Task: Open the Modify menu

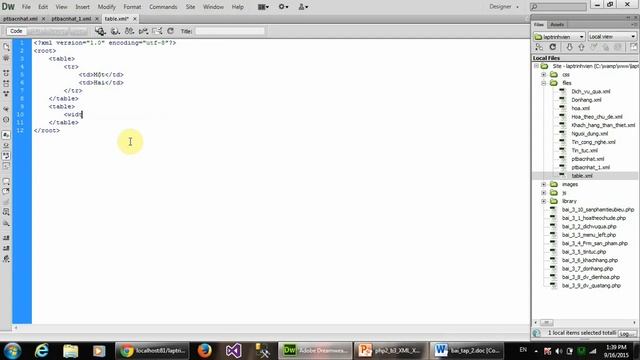Action: click(107, 7)
